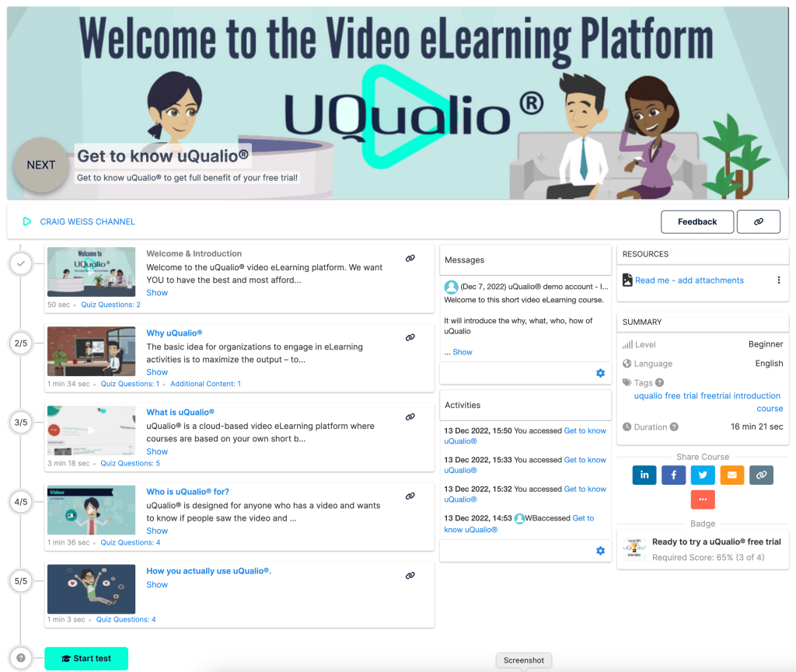
Task: Open the Craig Weiss Channel link
Action: [87, 222]
